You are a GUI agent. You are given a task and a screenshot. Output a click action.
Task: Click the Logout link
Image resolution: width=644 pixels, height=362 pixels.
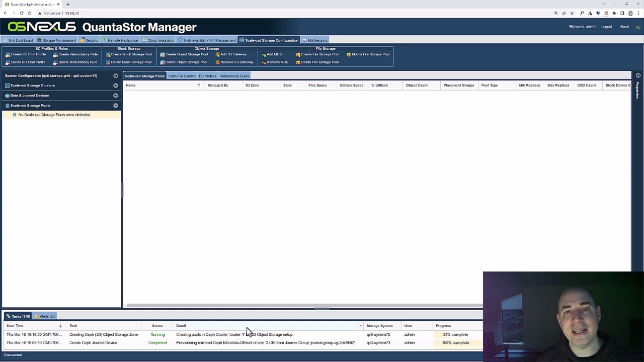(x=606, y=27)
